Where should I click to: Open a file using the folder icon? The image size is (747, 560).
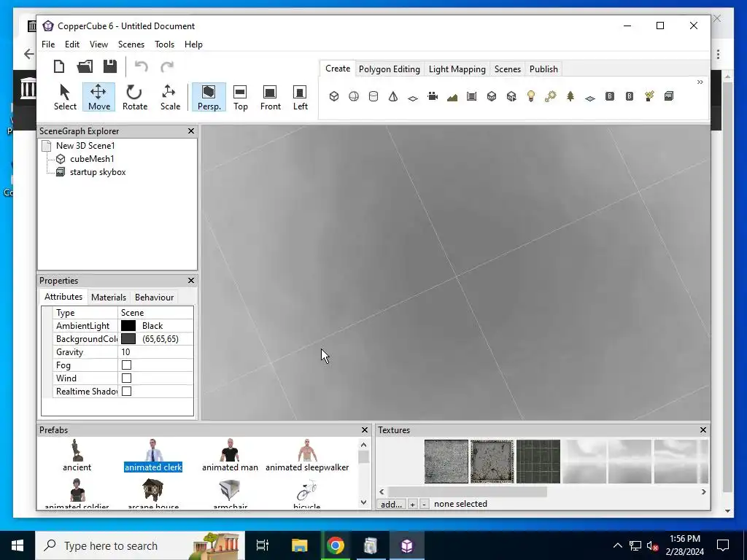coord(85,66)
